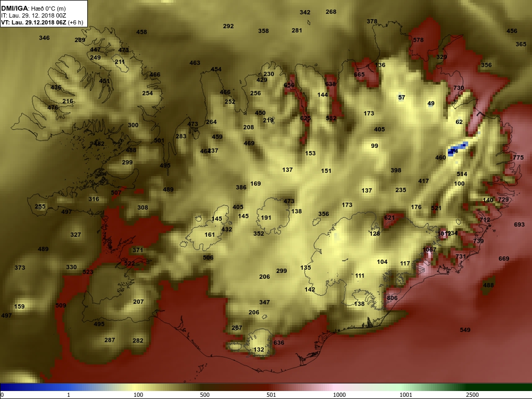The image size is (532, 399).
Task: Click the map value 1067
Action: (429, 250)
